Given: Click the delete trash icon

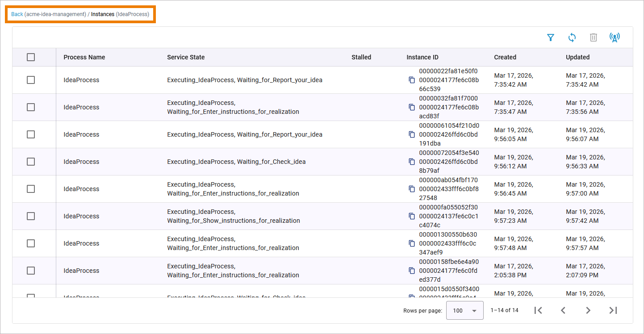Looking at the screenshot, I should pos(594,38).
